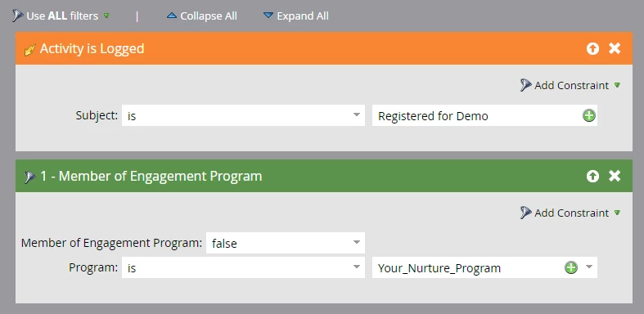
Task: Remove the Activity is Logged filter
Action: [615, 48]
